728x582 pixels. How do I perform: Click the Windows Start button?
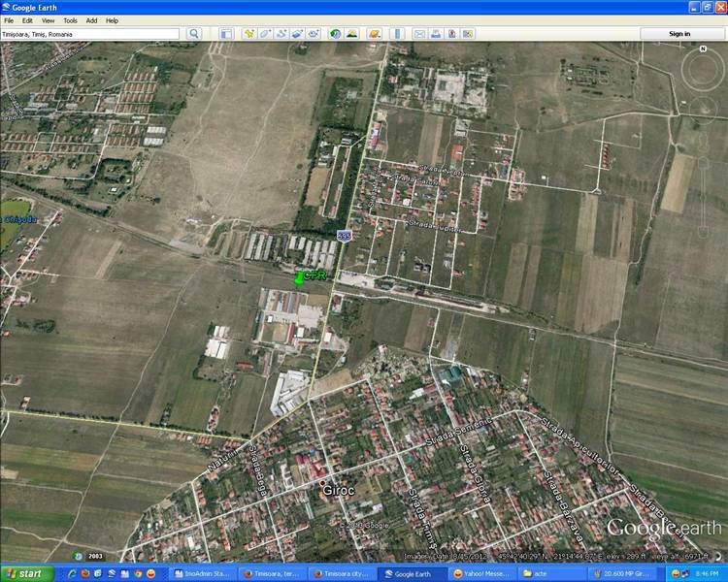click(x=23, y=573)
